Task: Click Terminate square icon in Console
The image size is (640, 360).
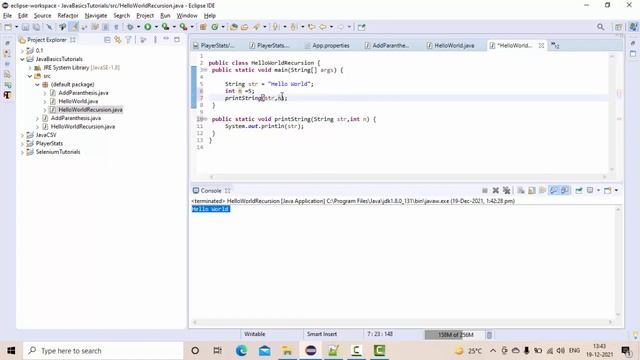Action: [x=484, y=191]
